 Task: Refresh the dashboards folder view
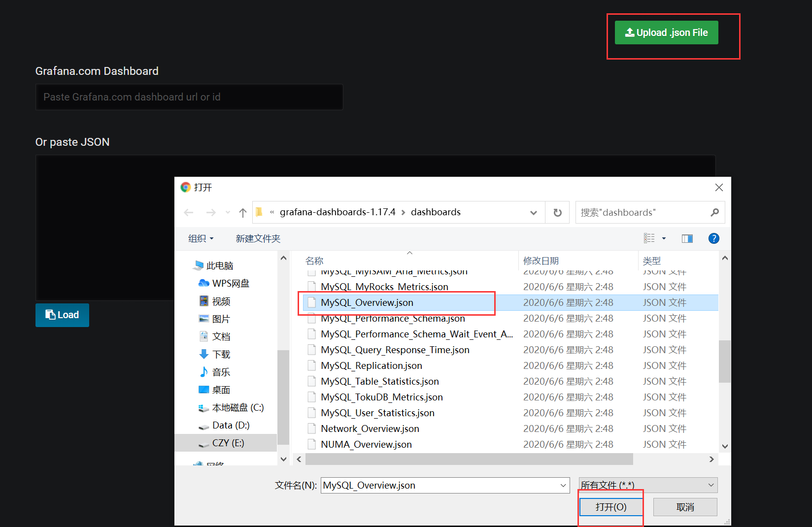coord(557,212)
